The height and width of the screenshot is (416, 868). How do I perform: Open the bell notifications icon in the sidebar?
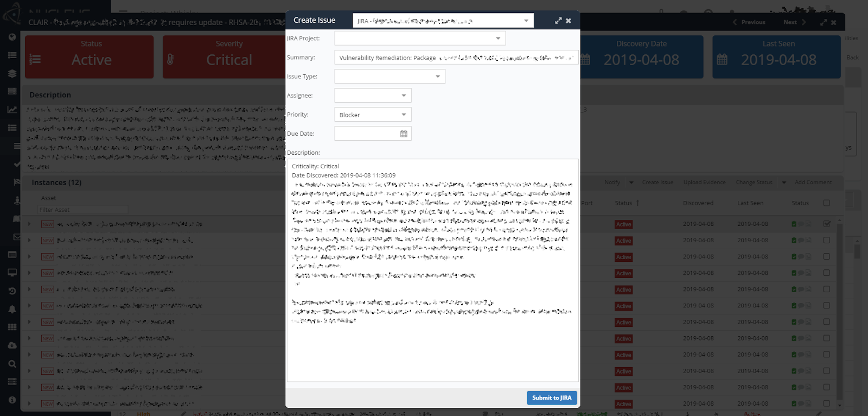(12, 309)
